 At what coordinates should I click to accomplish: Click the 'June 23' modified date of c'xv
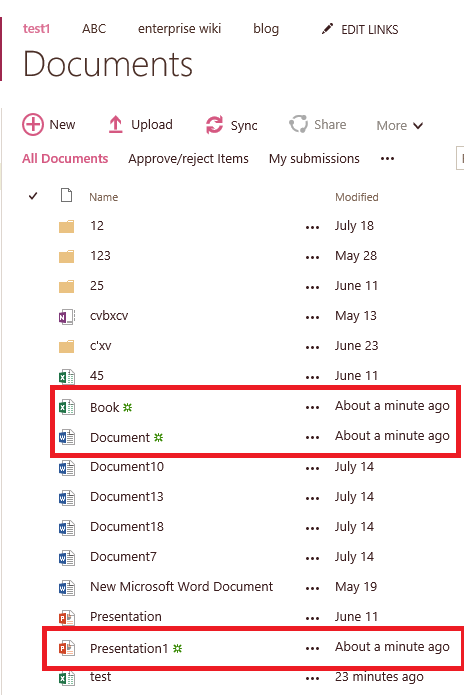(357, 345)
